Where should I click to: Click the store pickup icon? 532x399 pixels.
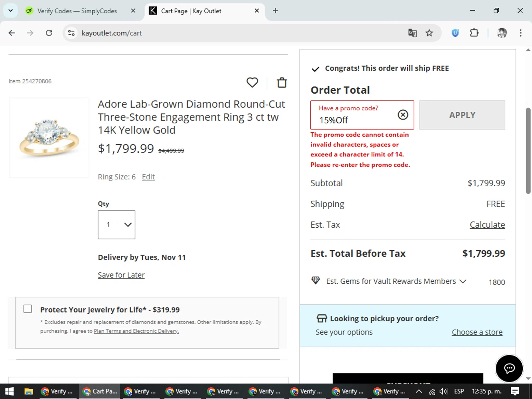click(x=322, y=318)
